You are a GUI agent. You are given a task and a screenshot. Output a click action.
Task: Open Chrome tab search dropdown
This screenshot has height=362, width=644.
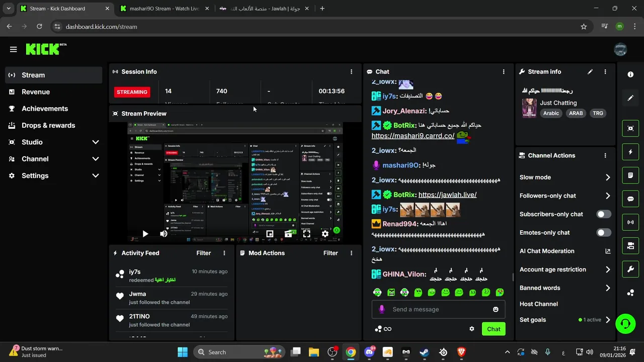pyautogui.click(x=9, y=9)
